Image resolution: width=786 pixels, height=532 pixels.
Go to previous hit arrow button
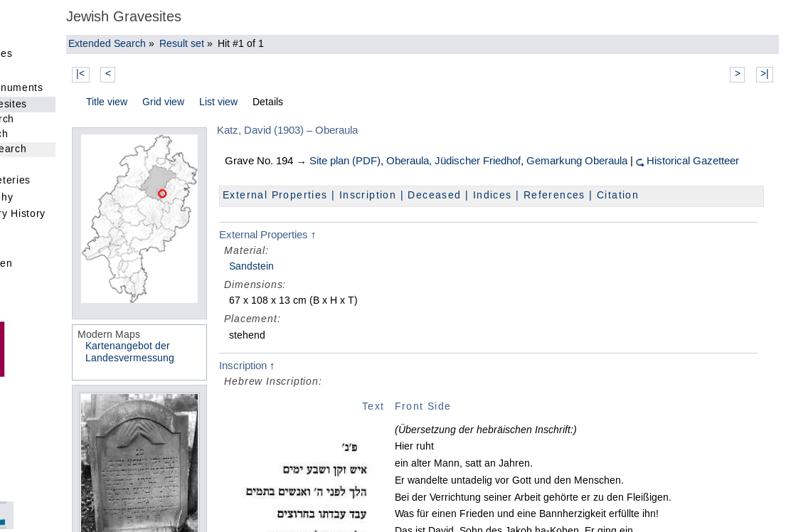(x=107, y=74)
